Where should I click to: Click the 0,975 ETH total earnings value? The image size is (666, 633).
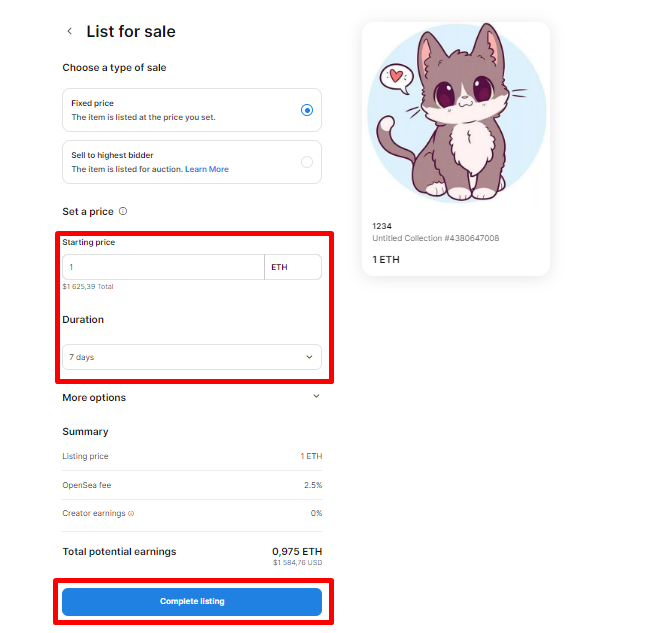click(297, 551)
